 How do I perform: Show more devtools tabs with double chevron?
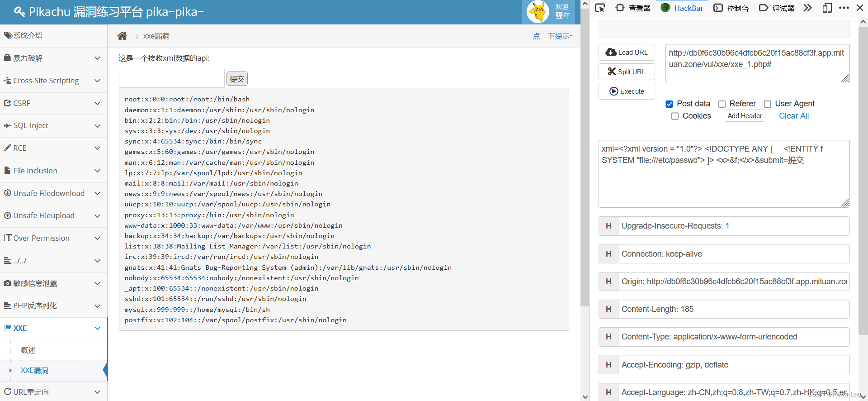pyautogui.click(x=807, y=8)
